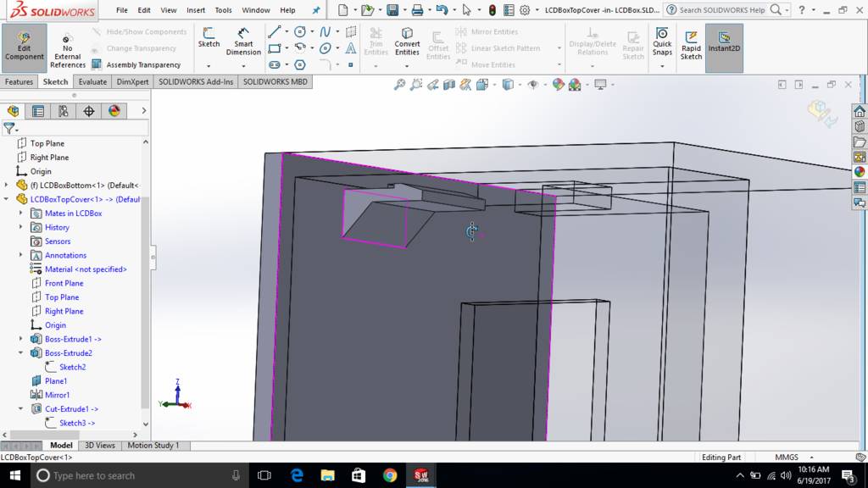Click the Edit Component button
Image resolution: width=868 pixels, height=488 pixels.
click(24, 47)
